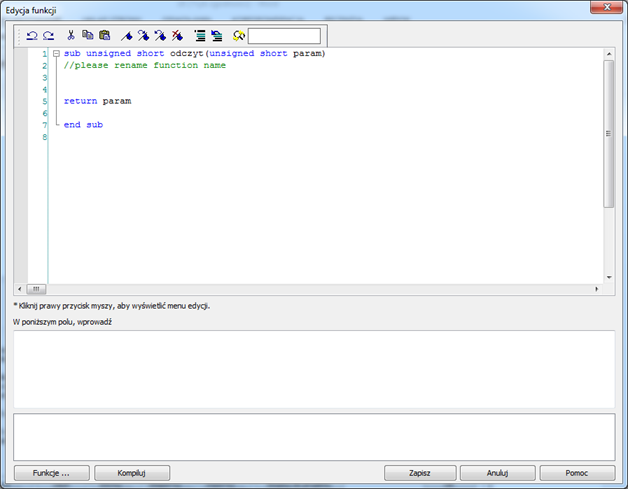Click the Paste clipboard icon
The height and width of the screenshot is (489, 628).
coord(105,36)
